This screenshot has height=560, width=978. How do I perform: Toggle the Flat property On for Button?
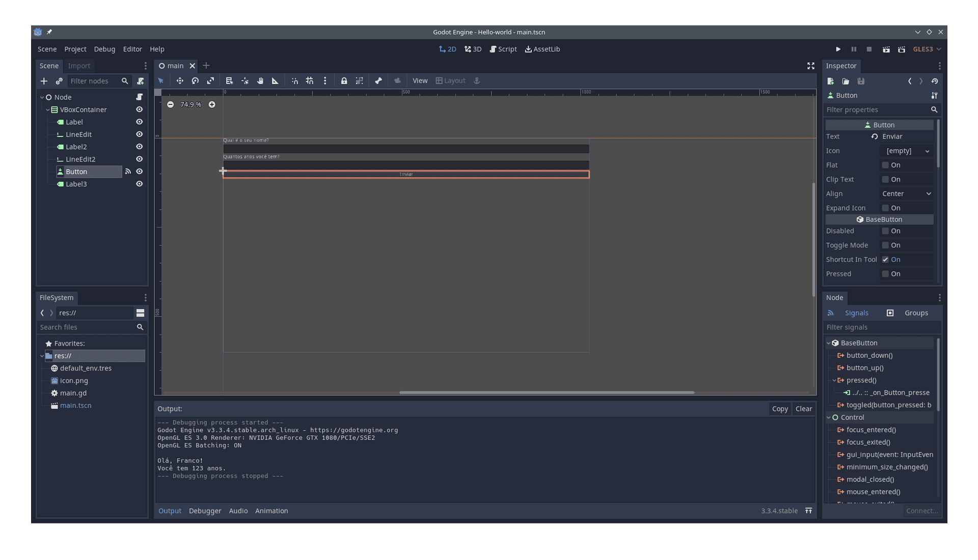[885, 165]
